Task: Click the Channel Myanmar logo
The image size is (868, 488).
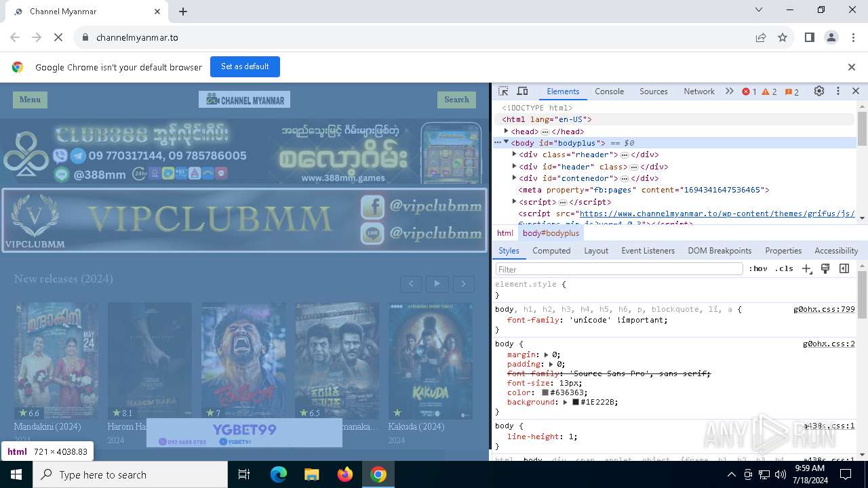Action: click(x=244, y=100)
